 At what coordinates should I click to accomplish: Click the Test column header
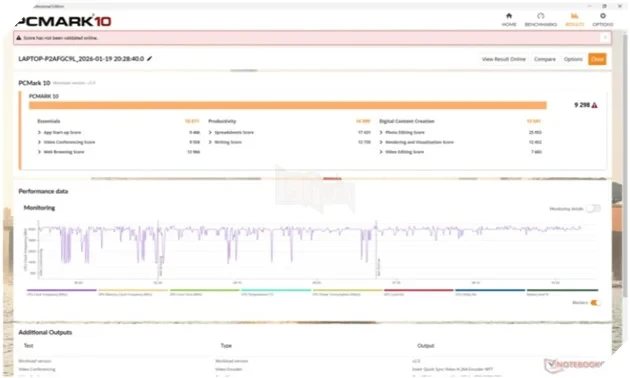point(29,345)
